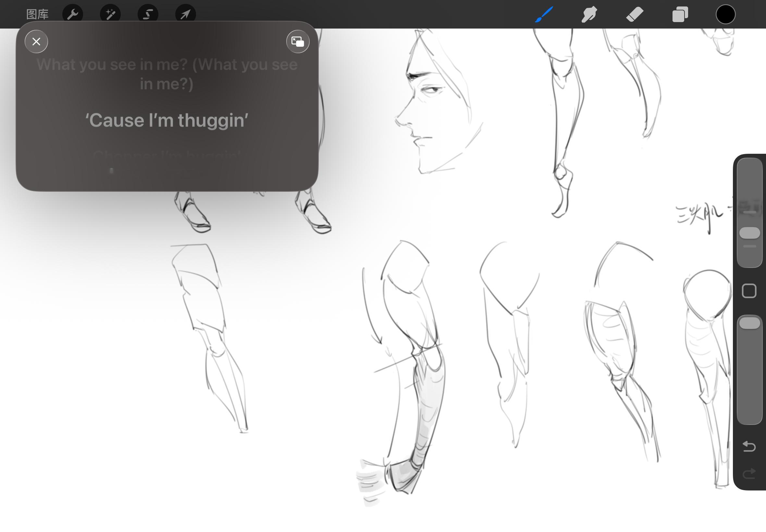Image resolution: width=766 pixels, height=532 pixels.
Task: Redo the last undone stroke
Action: (749, 473)
